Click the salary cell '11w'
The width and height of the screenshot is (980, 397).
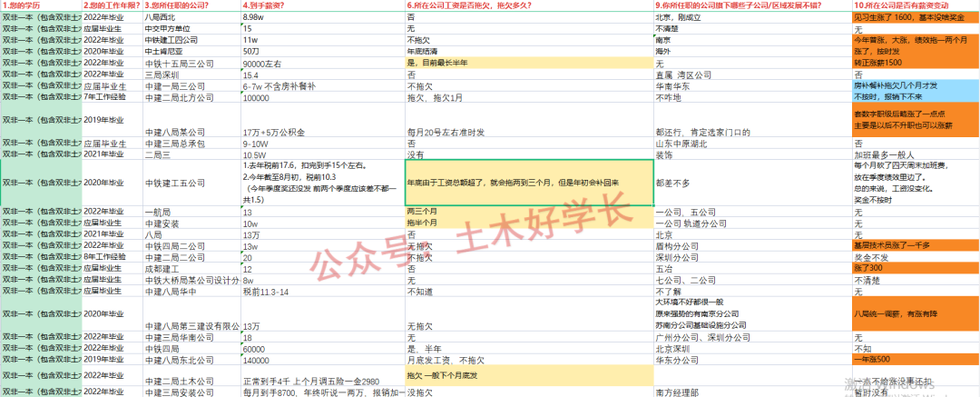[x=322, y=40]
